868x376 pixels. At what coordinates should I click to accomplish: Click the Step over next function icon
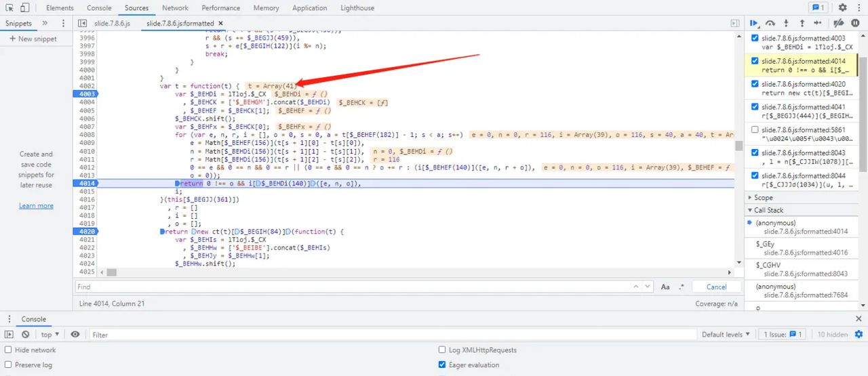770,23
